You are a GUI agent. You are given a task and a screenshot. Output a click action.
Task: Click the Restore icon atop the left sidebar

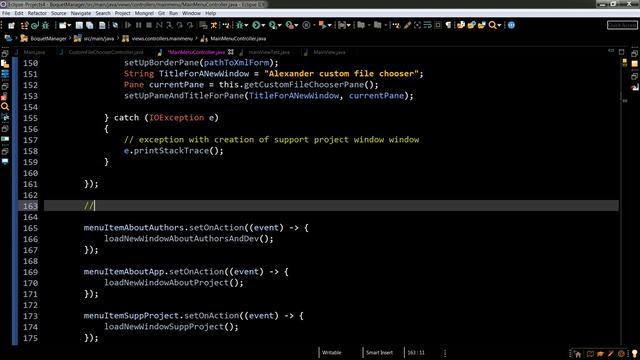tap(5, 53)
